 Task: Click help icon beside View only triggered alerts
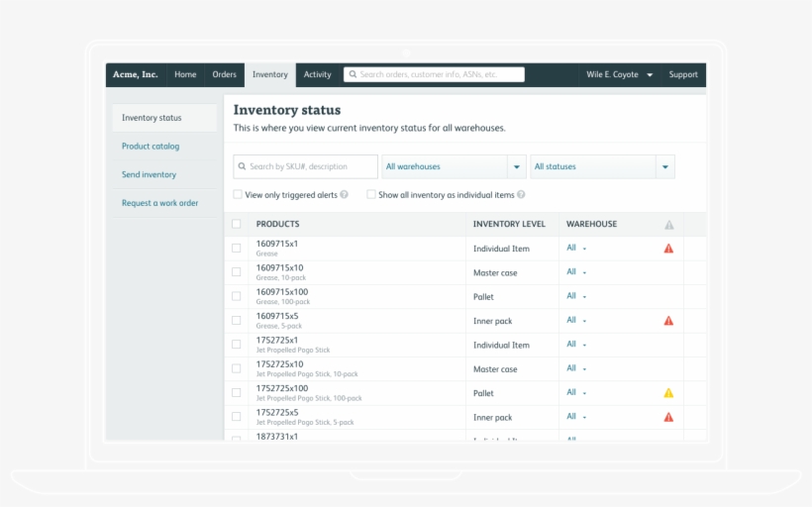pyautogui.click(x=344, y=195)
